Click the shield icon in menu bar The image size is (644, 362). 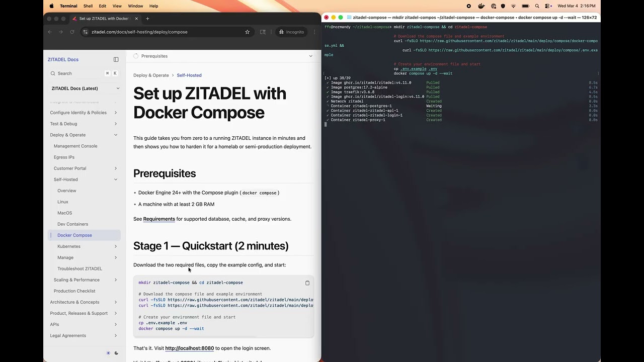pos(503,6)
